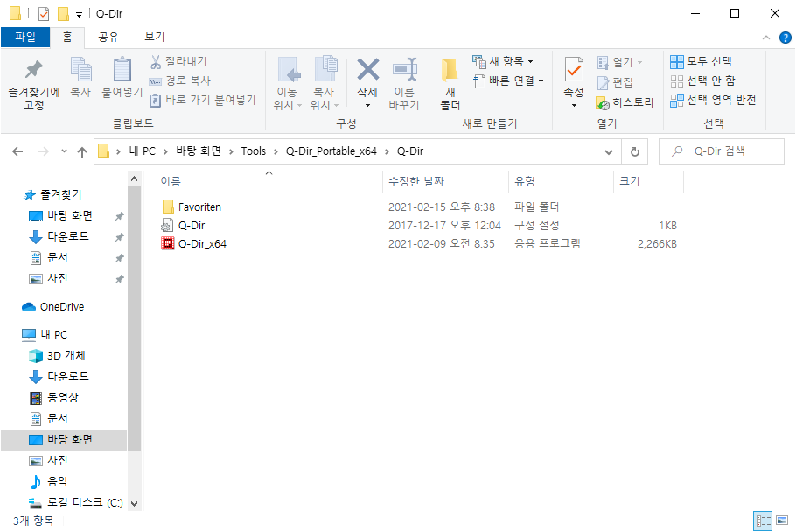Go back with left arrow
The height and width of the screenshot is (532, 796).
17,151
